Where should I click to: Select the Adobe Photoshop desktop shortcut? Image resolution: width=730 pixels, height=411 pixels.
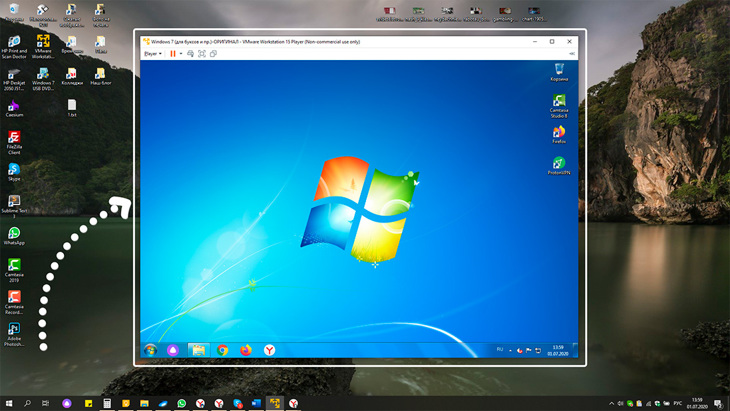(x=14, y=334)
